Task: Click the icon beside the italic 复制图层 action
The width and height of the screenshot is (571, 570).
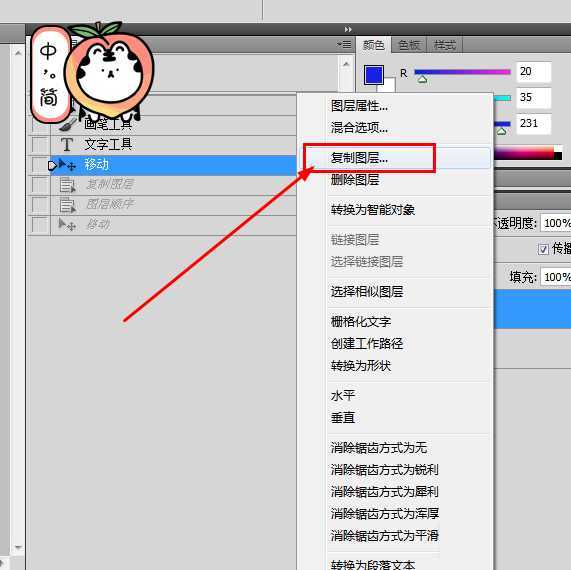Action: [x=67, y=185]
